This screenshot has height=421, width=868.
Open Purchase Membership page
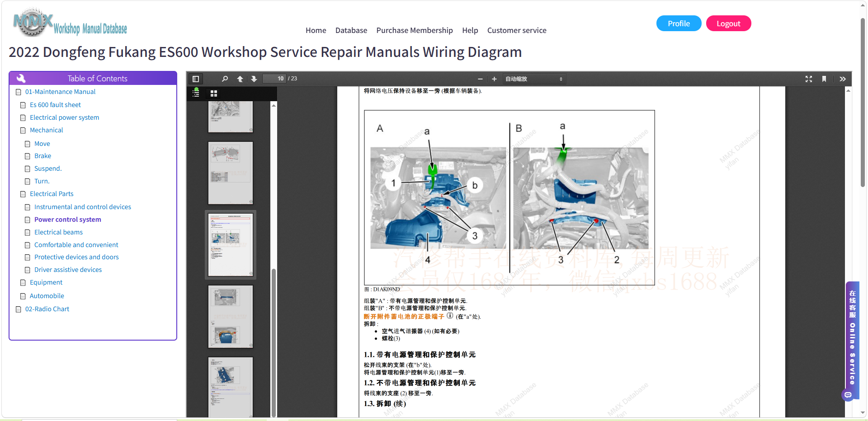click(x=414, y=30)
